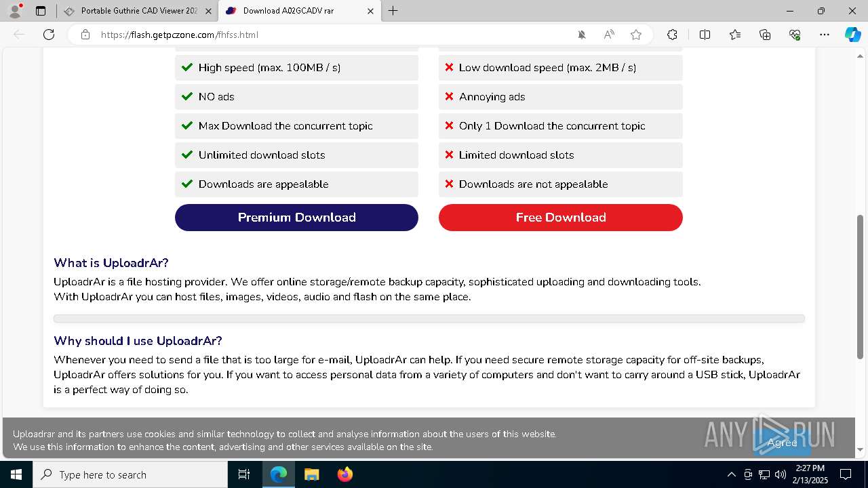Click the Unlimited download slots row
Screen dimensions: 868x488
(x=296, y=155)
